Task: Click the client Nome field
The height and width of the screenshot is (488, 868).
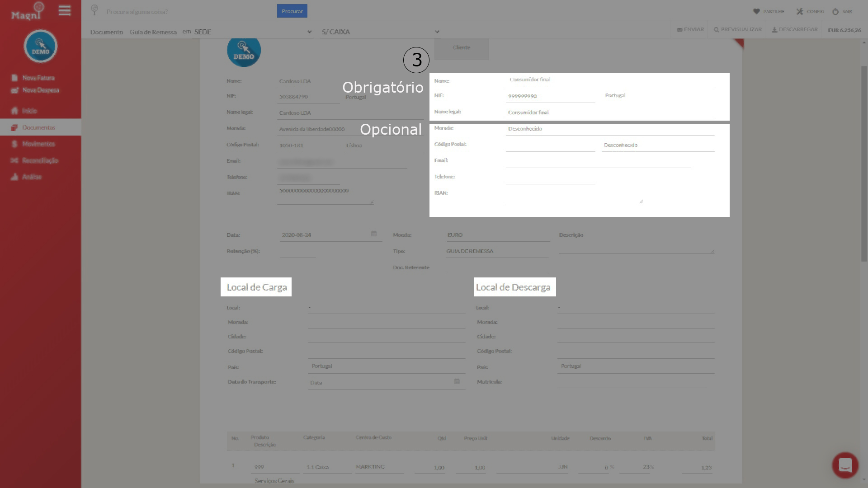Action: [x=610, y=80]
